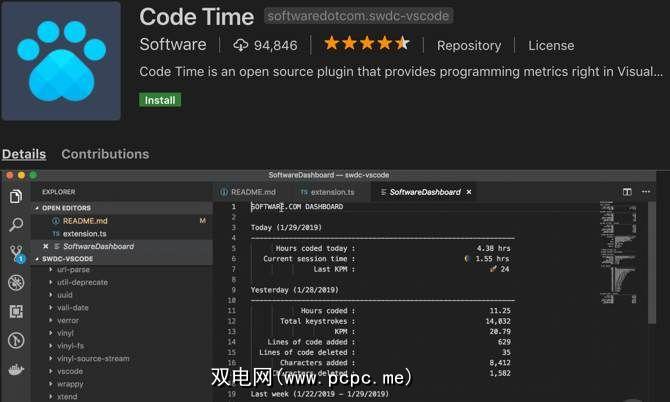Open the Explorer view in activity bar
The height and width of the screenshot is (402, 670).
coord(16,196)
